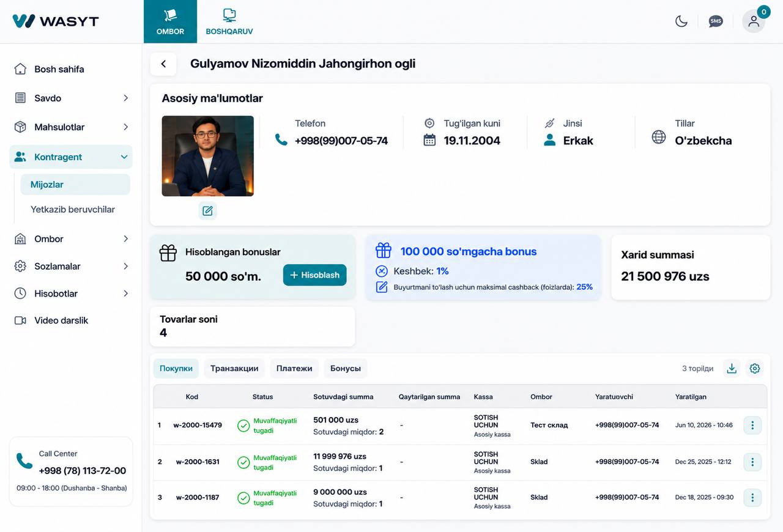The height and width of the screenshot is (532, 783).
Task: Open actions menu for w-2000-15479 row
Action: 752,425
